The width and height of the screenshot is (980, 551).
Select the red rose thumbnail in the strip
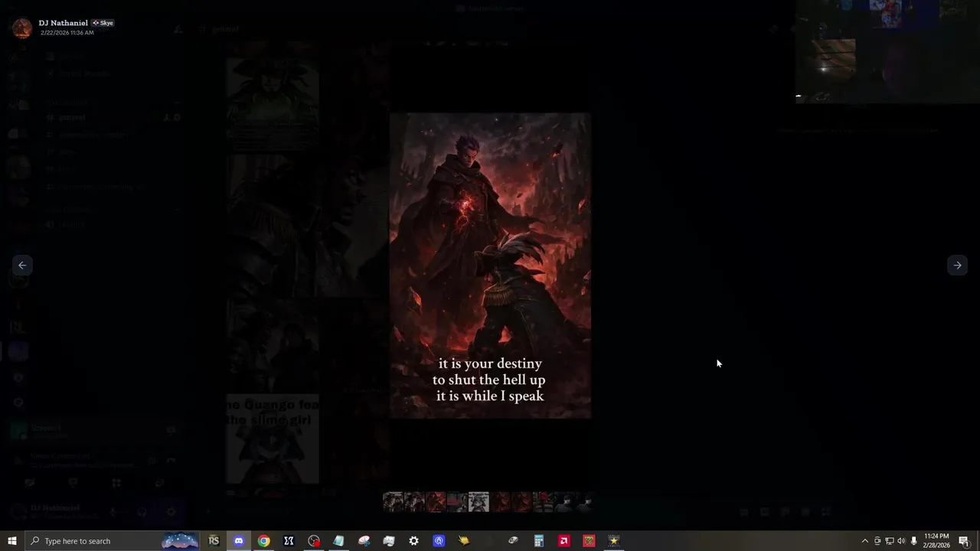tap(543, 502)
